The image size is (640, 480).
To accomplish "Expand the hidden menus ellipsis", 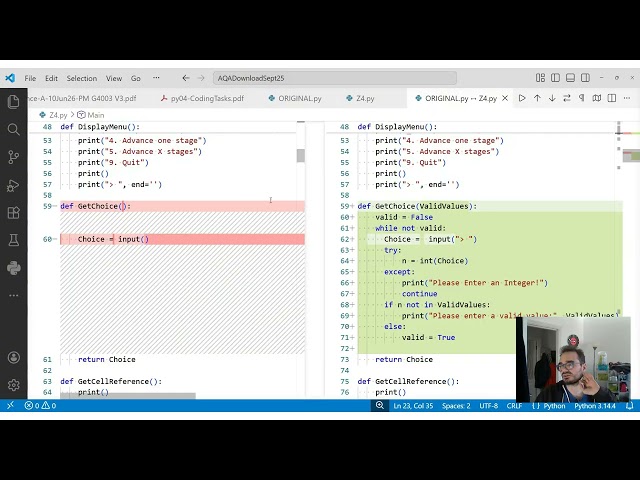I will pyautogui.click(x=156, y=78).
